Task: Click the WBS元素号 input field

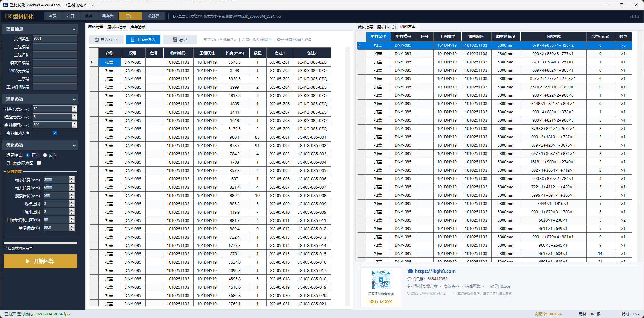Action: pos(55,71)
